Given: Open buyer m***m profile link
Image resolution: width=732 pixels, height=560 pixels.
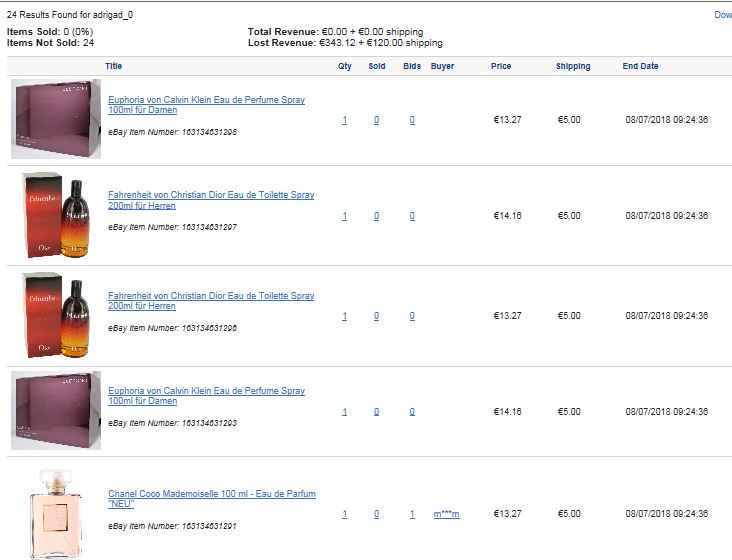Looking at the screenshot, I should tap(446, 514).
